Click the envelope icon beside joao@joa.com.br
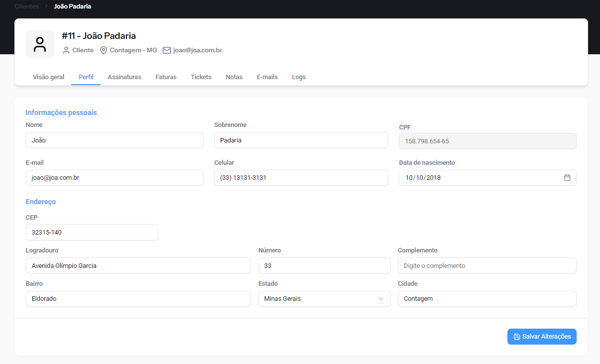This screenshot has width=600, height=364. (167, 50)
